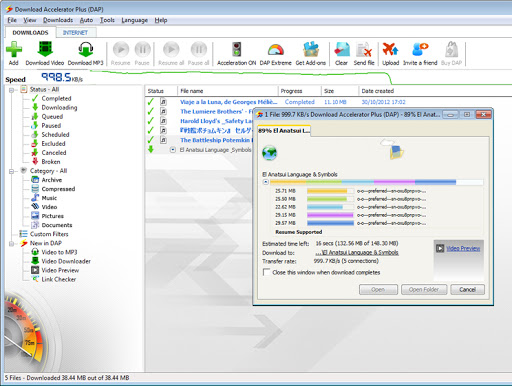Collapse the Status - All tree node

pos(12,90)
